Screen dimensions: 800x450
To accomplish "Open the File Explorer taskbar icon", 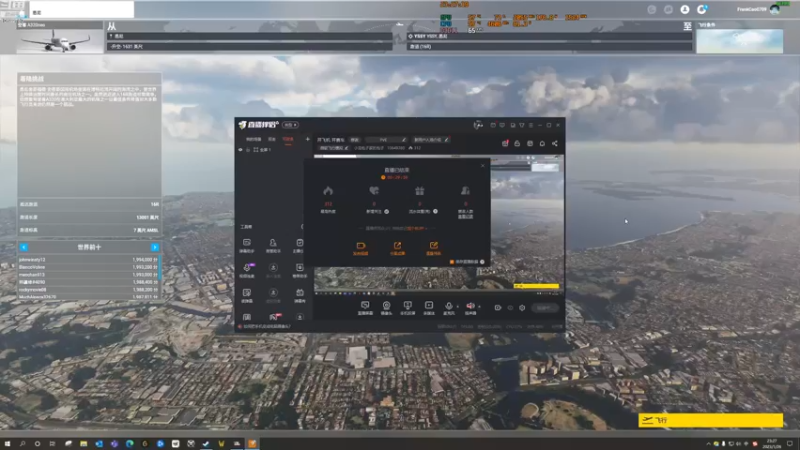I will point(83,444).
